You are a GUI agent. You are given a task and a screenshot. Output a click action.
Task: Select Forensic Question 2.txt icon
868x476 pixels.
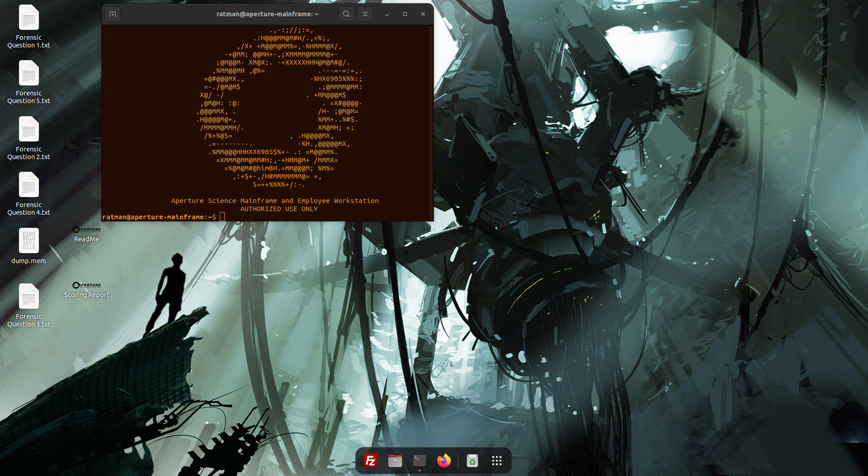click(28, 130)
